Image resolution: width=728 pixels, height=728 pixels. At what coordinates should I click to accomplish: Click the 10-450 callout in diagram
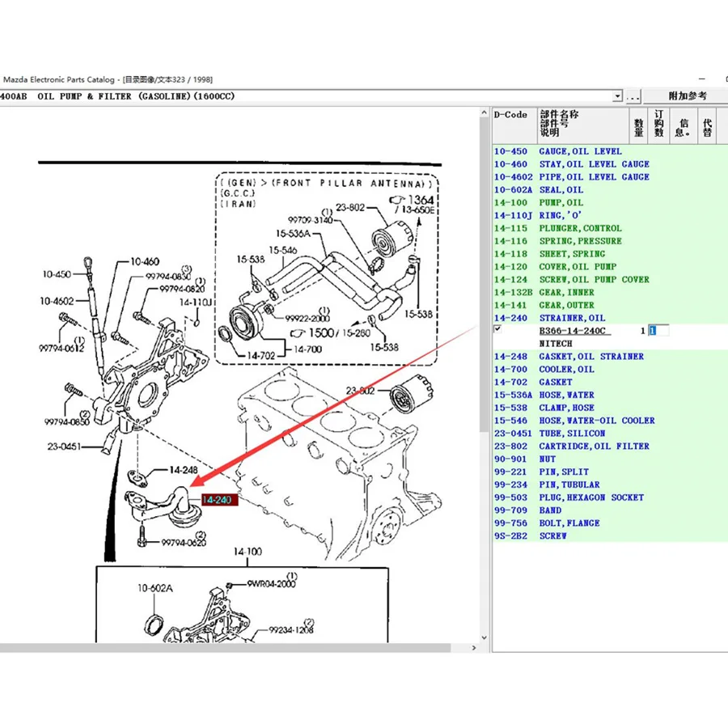pyautogui.click(x=57, y=274)
